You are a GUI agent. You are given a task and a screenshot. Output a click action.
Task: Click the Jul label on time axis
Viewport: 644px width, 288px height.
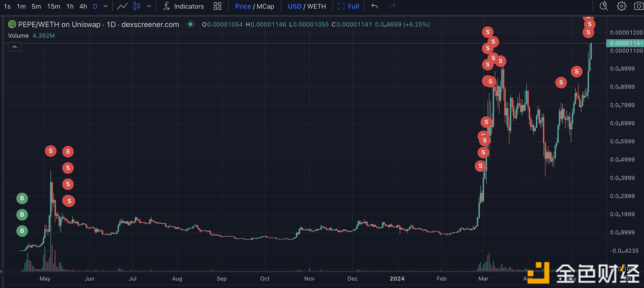(x=133, y=278)
